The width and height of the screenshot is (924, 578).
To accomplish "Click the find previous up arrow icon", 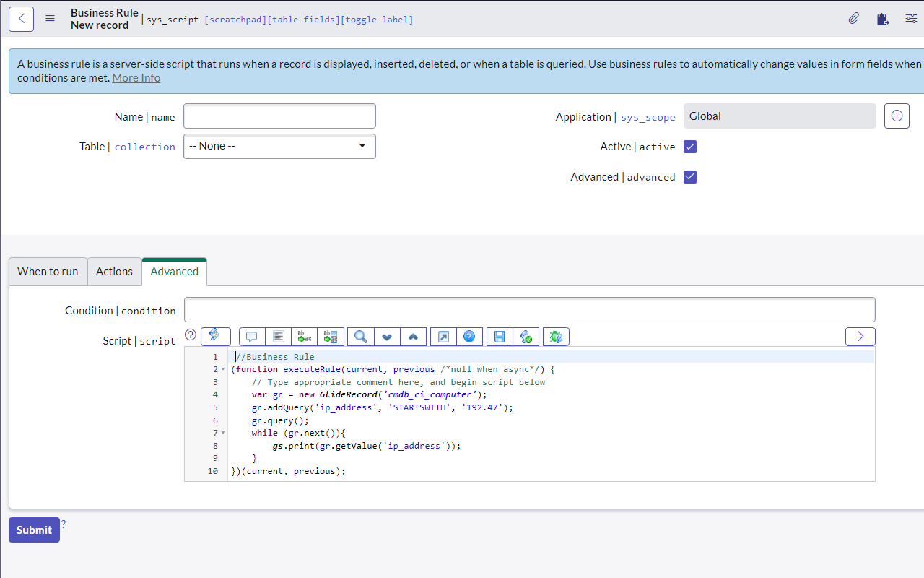I will 413,337.
